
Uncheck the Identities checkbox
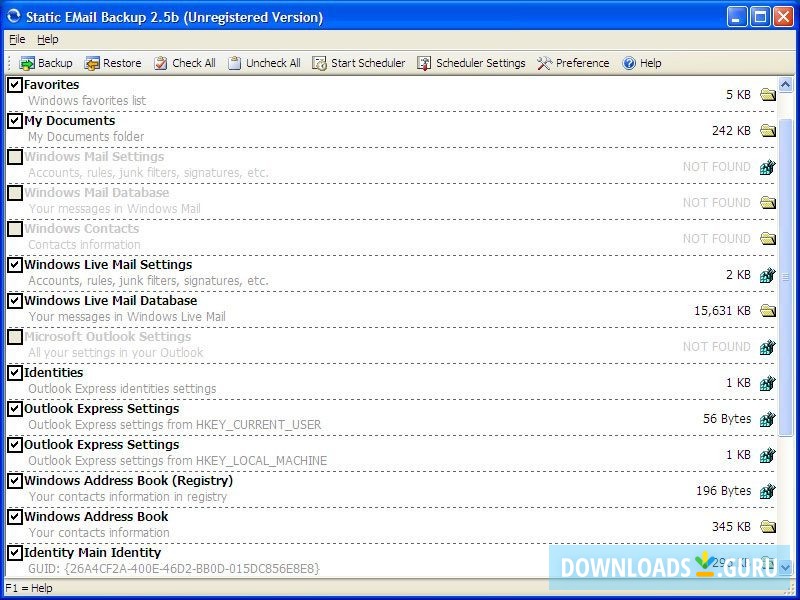pos(15,372)
